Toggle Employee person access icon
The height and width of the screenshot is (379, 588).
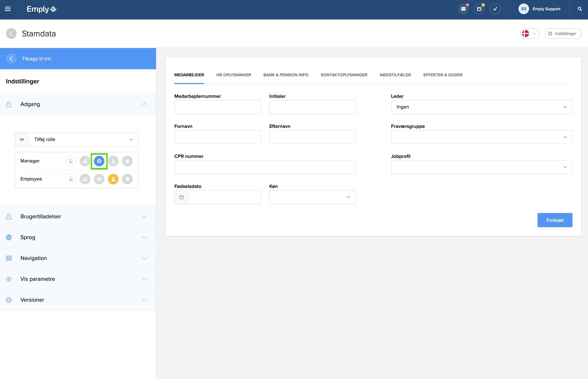coord(113,179)
